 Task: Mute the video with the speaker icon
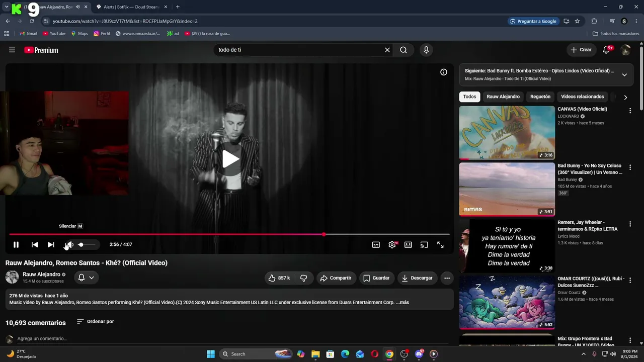[69, 245]
